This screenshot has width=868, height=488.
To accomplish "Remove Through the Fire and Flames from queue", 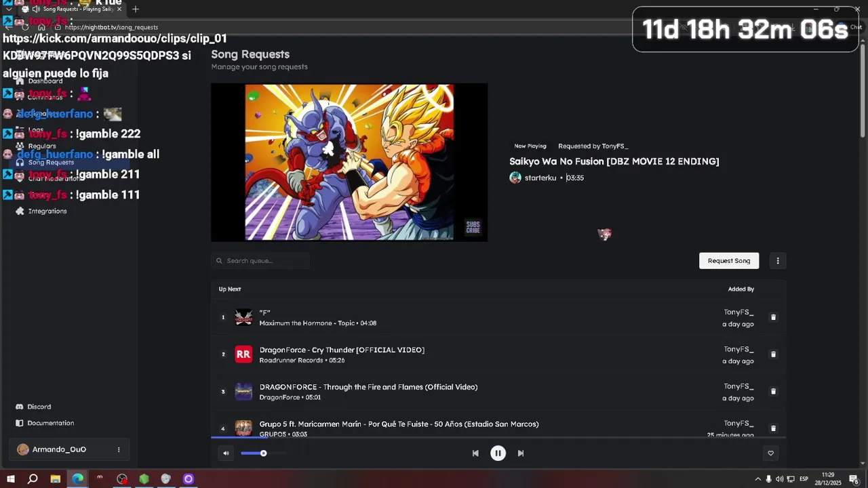I will pos(773,391).
